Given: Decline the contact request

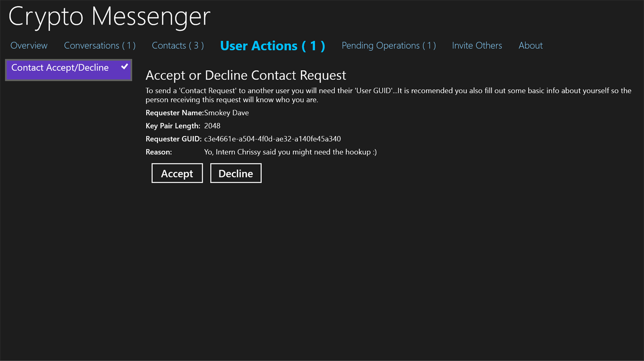Looking at the screenshot, I should click(236, 173).
